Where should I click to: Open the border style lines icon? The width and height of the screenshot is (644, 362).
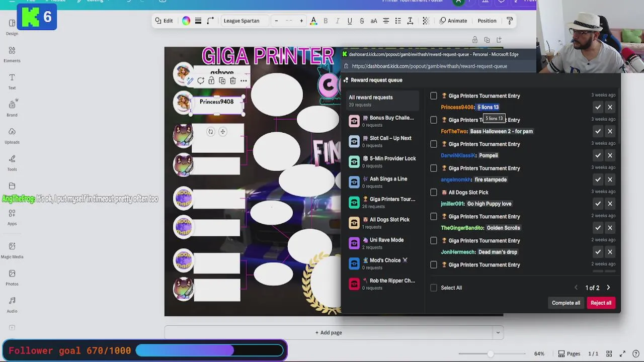coord(198,21)
